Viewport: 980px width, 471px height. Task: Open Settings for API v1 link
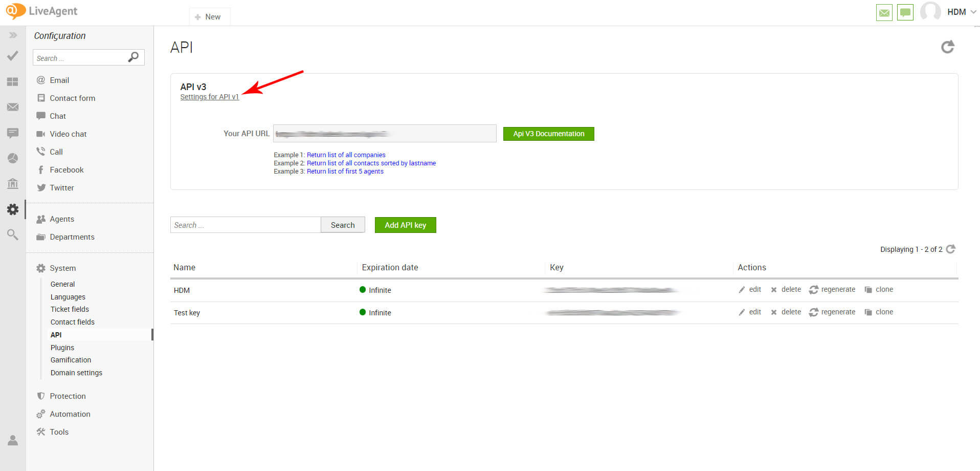pyautogui.click(x=209, y=97)
